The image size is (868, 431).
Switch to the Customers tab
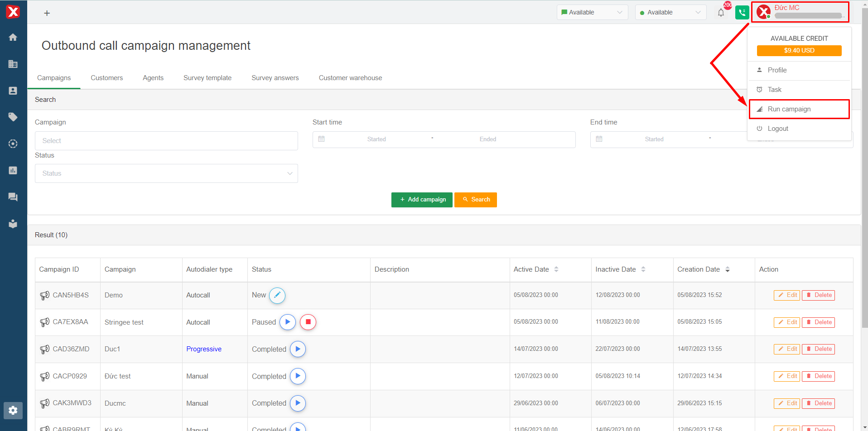pos(106,78)
